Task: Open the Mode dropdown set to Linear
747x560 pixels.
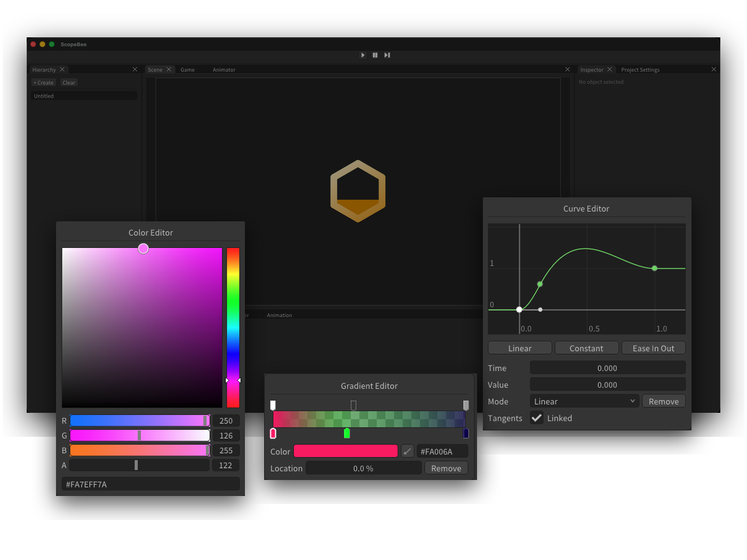Action: 585,401
